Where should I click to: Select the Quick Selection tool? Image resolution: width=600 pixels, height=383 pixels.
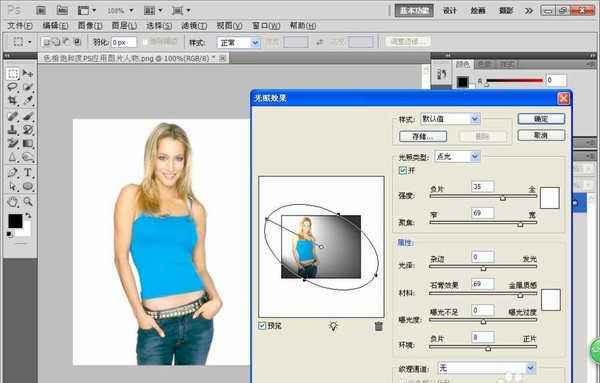pos(28,87)
